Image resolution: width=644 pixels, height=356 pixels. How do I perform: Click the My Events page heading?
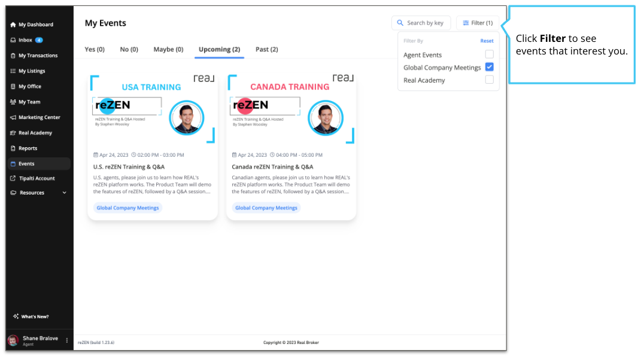(105, 23)
